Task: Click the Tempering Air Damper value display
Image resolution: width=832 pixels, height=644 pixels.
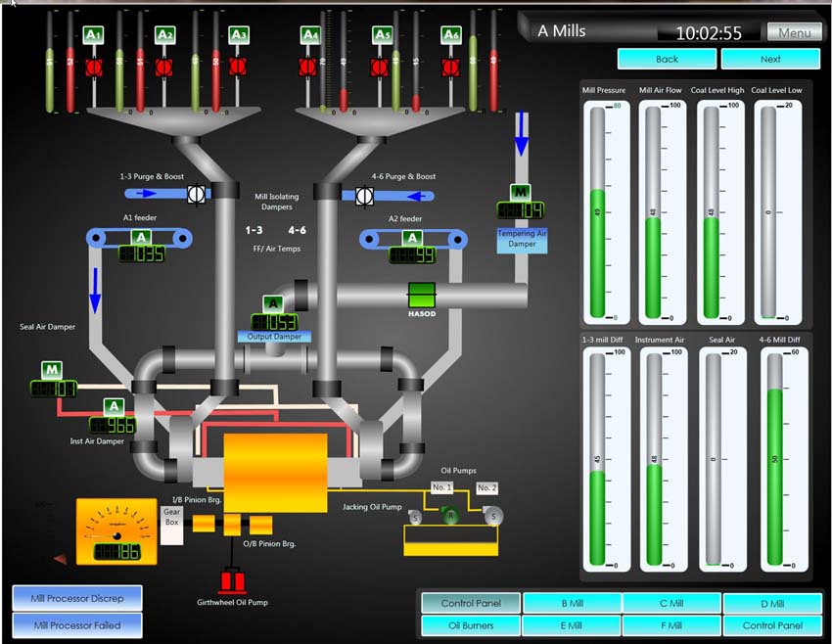Action: pos(521,210)
